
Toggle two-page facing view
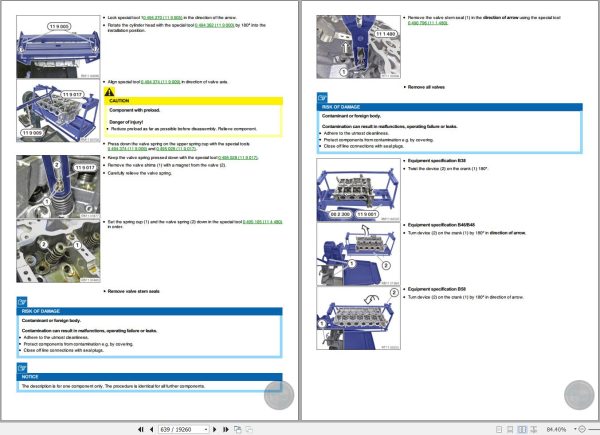click(522, 430)
